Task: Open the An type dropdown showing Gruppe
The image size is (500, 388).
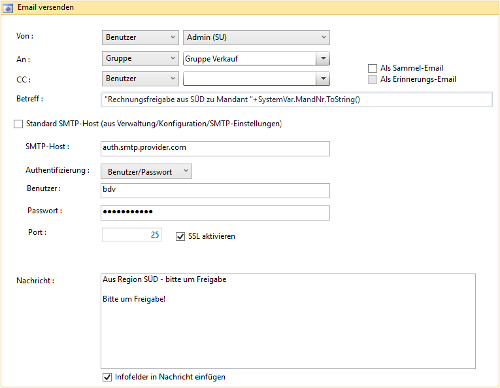Action: [140, 58]
